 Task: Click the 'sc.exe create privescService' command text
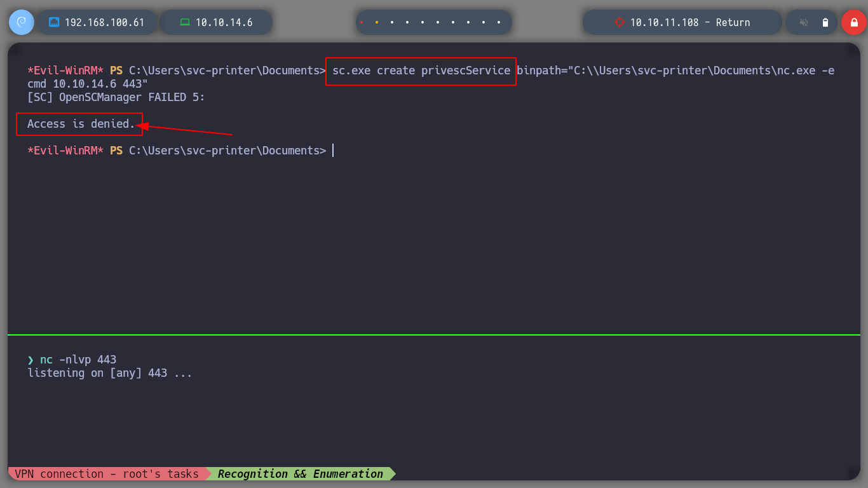tap(421, 71)
